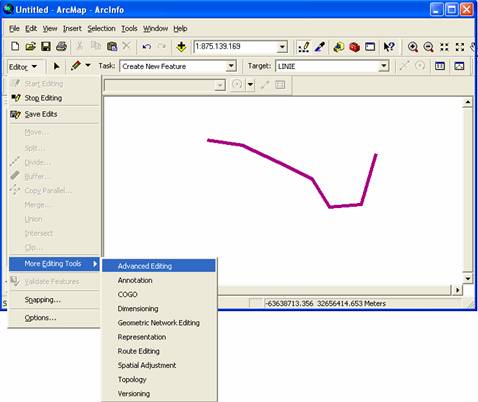
Task: Select the Zoom In magnifier tool
Action: (413, 47)
